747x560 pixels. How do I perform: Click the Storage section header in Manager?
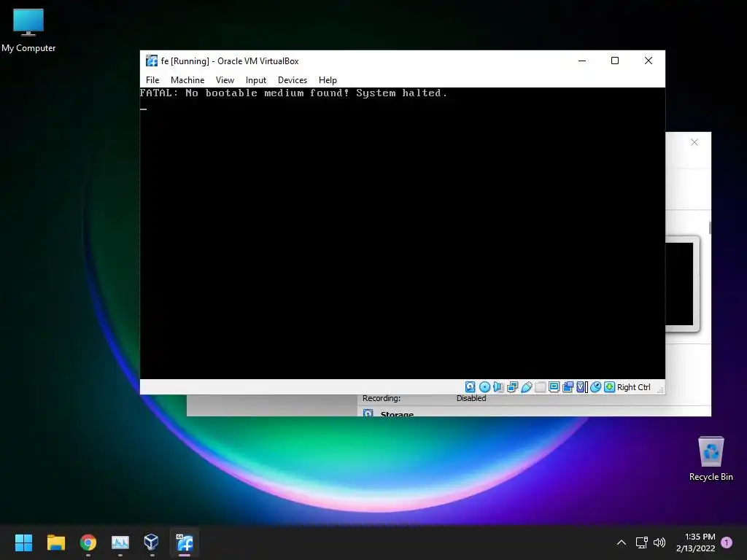(397, 413)
